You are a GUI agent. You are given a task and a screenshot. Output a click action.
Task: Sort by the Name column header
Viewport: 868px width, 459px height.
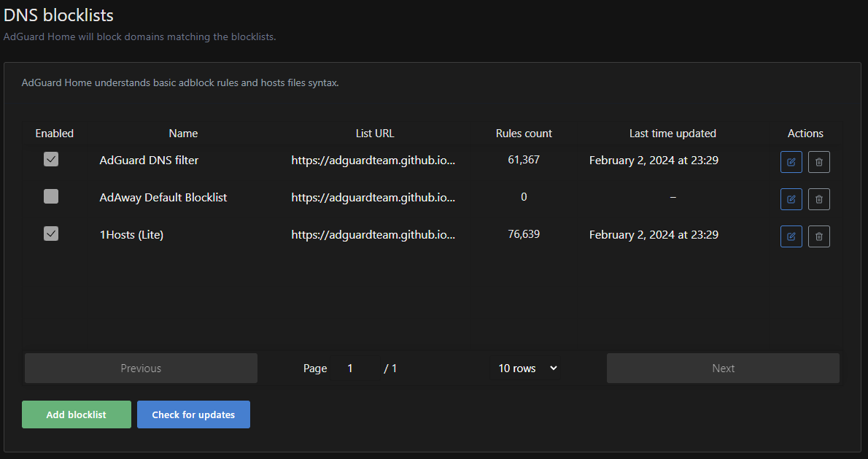183,134
